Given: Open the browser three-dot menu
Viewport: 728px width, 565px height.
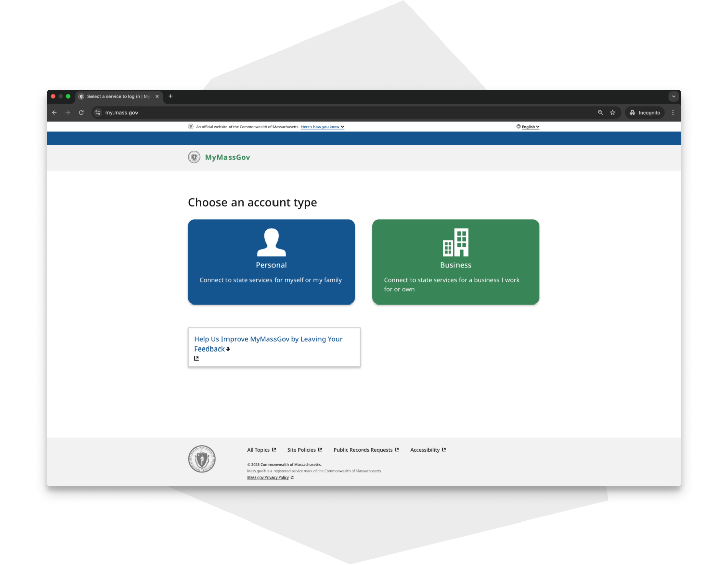Looking at the screenshot, I should [673, 113].
